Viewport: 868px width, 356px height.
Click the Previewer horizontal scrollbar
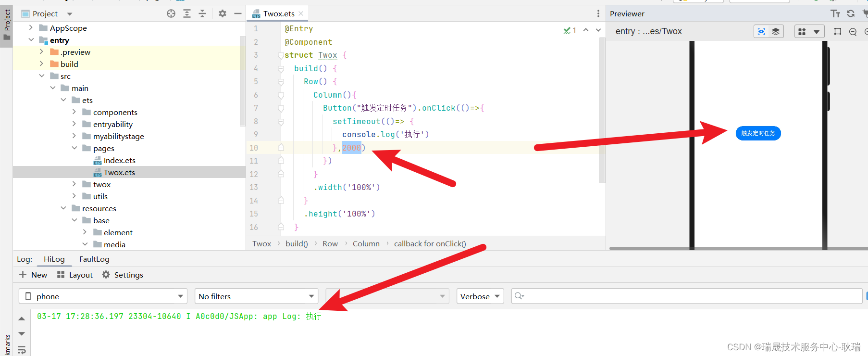point(738,248)
